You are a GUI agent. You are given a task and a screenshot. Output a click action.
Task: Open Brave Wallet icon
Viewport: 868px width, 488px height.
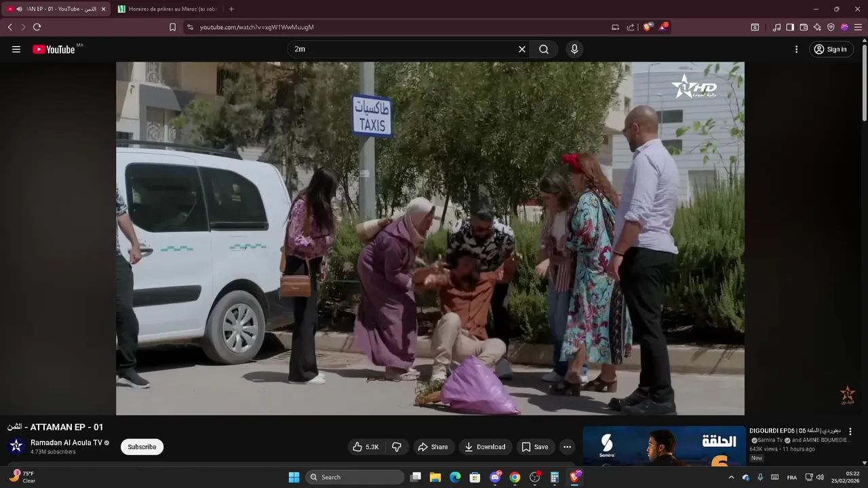point(804,27)
